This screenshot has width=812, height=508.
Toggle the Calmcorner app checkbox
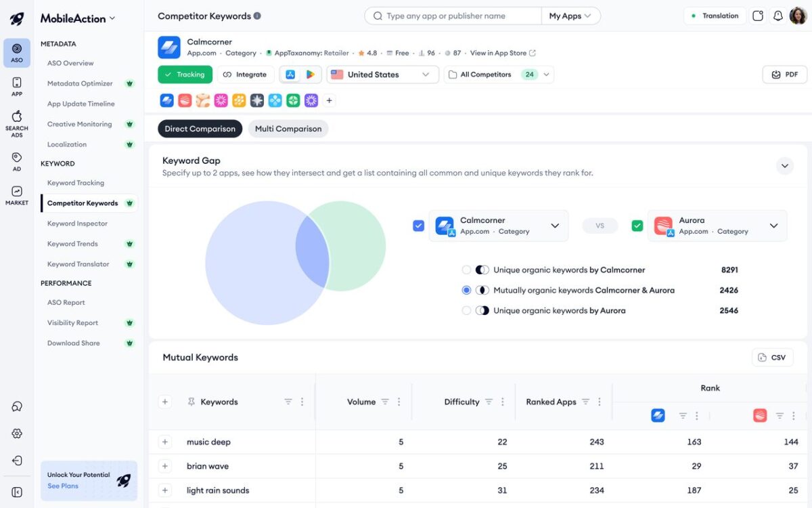click(x=418, y=226)
